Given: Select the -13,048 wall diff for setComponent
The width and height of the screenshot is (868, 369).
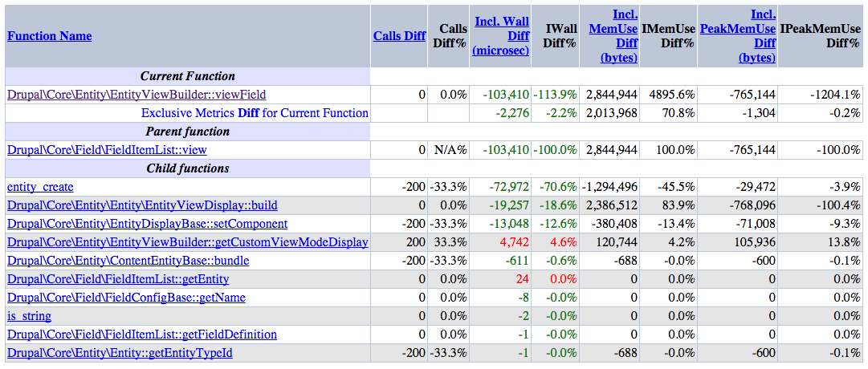Looking at the screenshot, I should coord(508,224).
